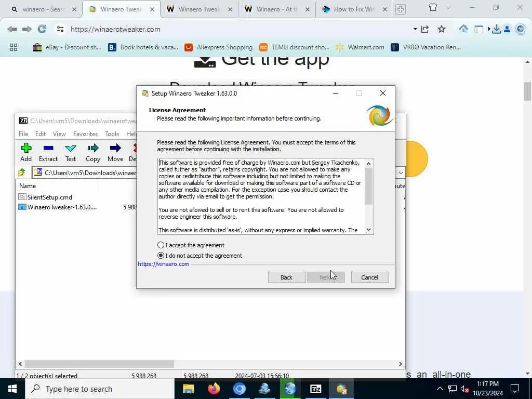532x399 pixels.
Task: Click the 7-Zip Add toolbar icon
Action: [x=26, y=152]
